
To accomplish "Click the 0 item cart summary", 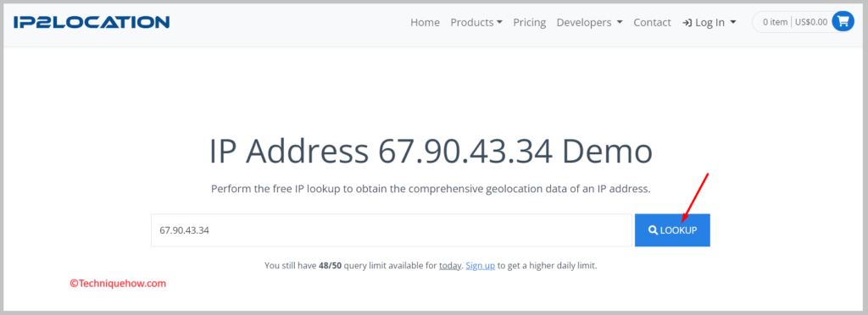I will click(x=795, y=22).
